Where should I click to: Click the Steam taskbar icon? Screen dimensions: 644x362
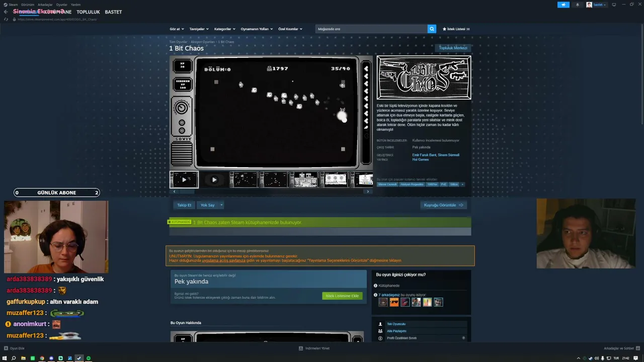click(79, 358)
